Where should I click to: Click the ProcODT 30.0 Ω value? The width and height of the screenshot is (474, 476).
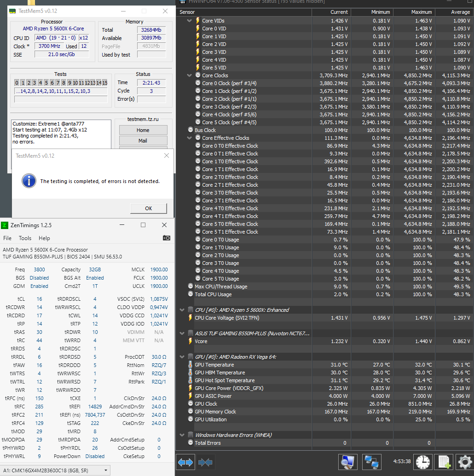point(159,357)
